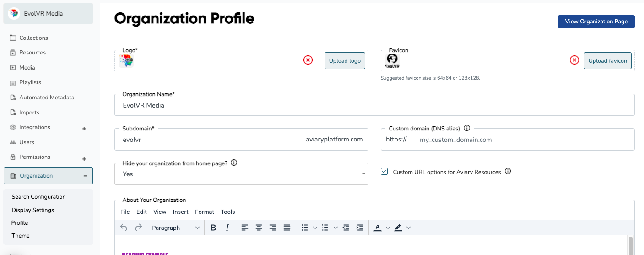
Task: Click the Bold formatting icon
Action: pos(213,228)
